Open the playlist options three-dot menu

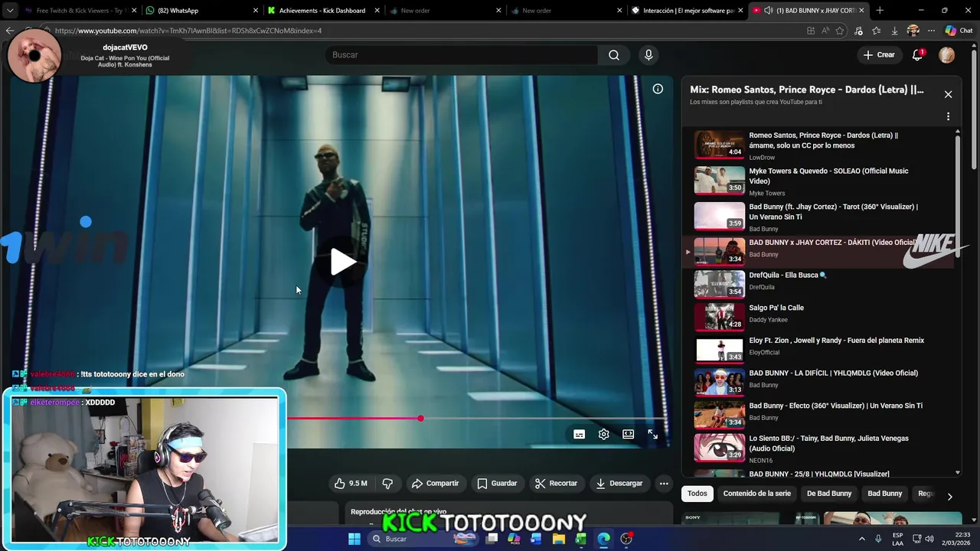948,117
